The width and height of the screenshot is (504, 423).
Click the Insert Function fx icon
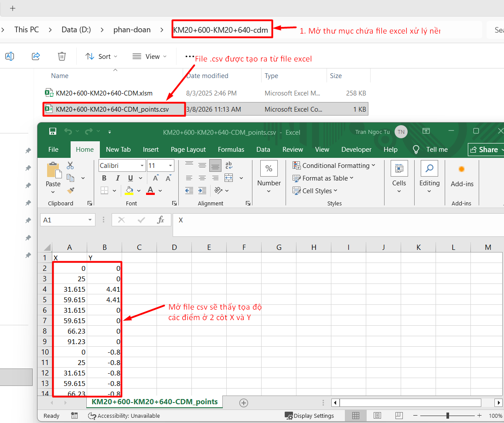point(160,220)
